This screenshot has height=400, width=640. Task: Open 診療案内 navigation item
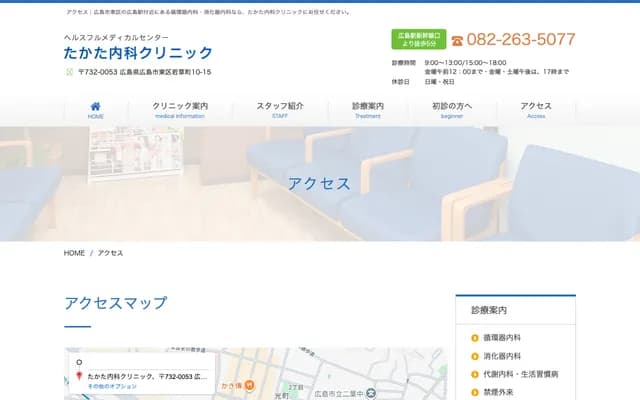pos(368,110)
